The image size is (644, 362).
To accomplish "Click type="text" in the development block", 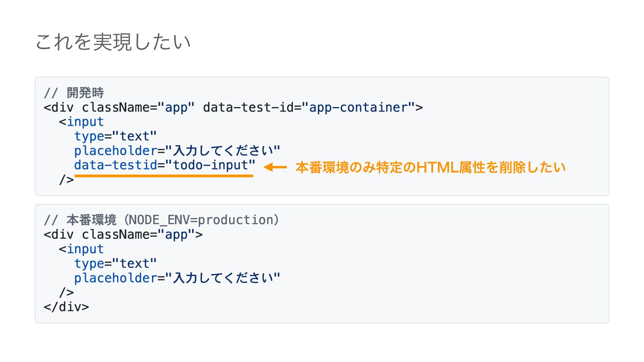I will point(115,136).
